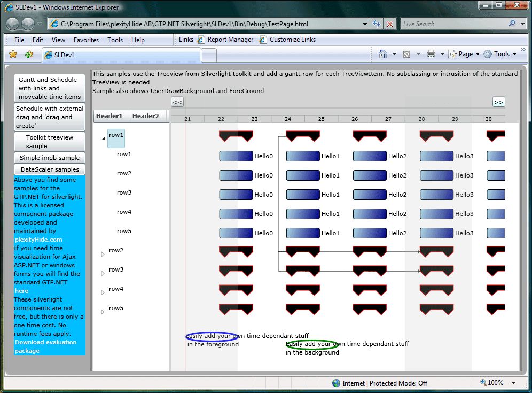Image resolution: width=532 pixels, height=393 pixels.
Task: Click the day 25 date scale header
Action: click(x=322, y=119)
